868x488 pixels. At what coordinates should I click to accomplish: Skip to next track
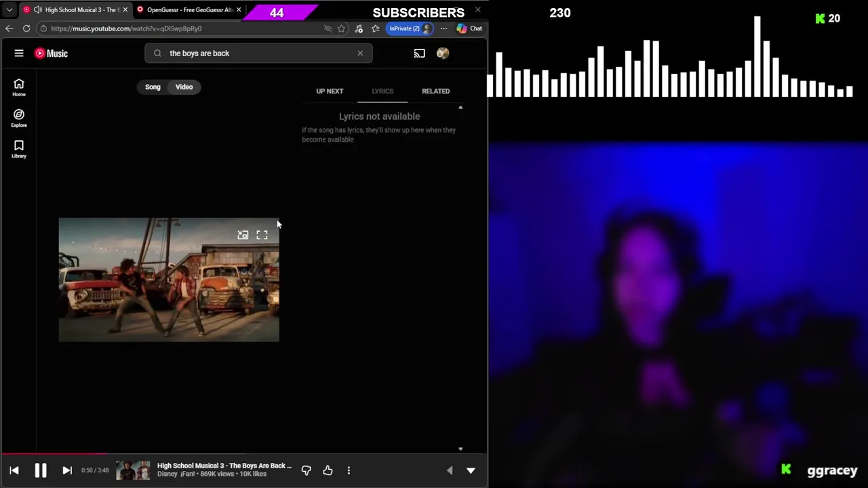pyautogui.click(x=67, y=470)
